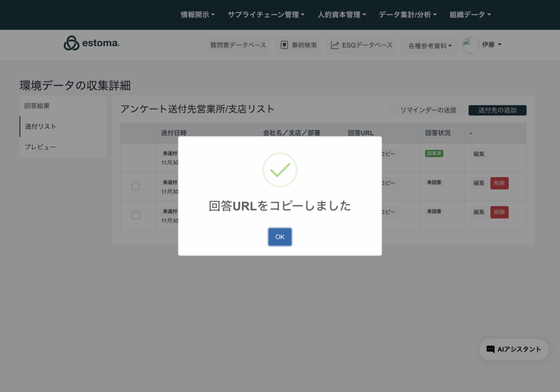
Task: Click 質問票データベース in the toolbar
Action: [x=238, y=45]
